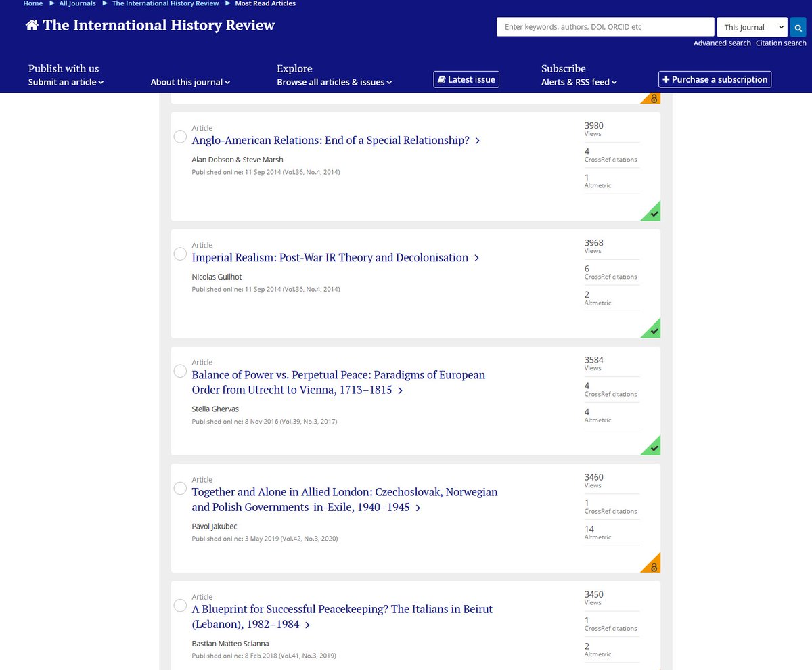Viewport: 812px width, 670px height.
Task: Select the Together and Alone article radio
Action: (180, 488)
